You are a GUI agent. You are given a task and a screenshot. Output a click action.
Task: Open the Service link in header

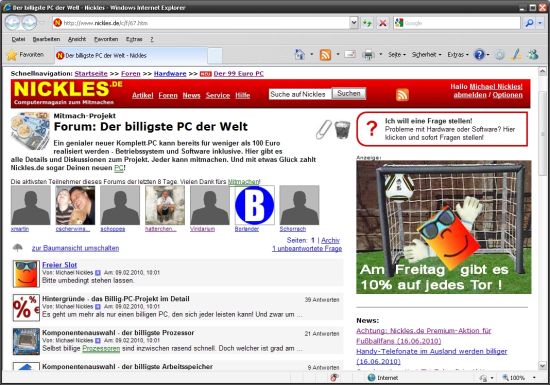218,95
